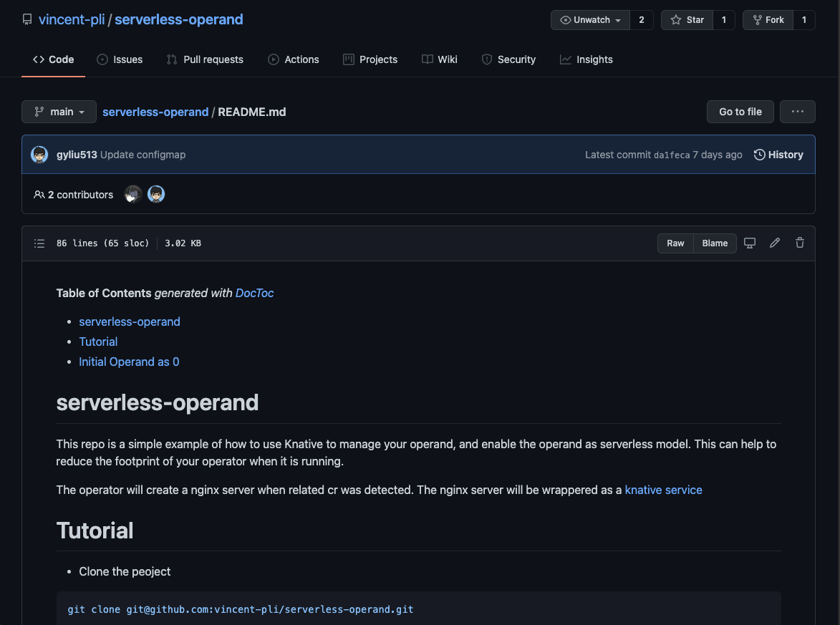Open gyliu513 commit author avatar

pos(39,155)
